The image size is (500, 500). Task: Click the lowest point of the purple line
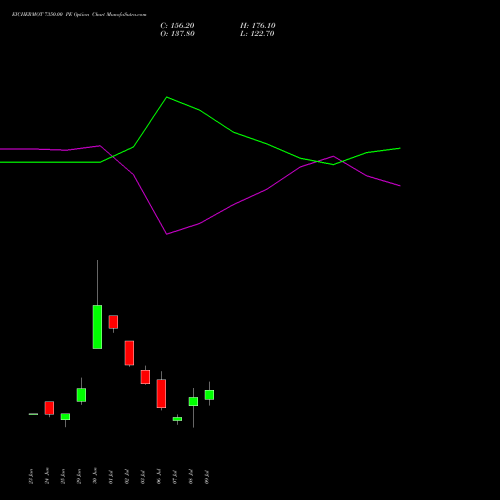pos(167,234)
